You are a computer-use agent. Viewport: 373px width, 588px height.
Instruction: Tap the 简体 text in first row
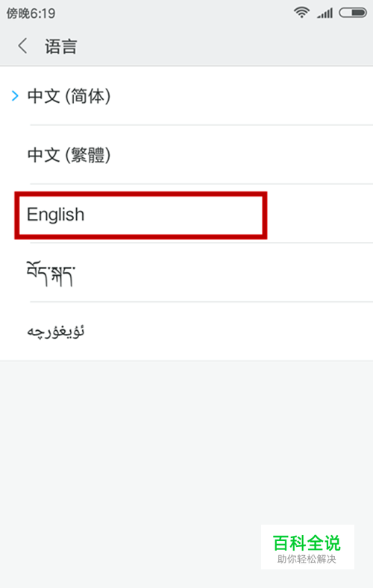pyautogui.click(x=88, y=96)
